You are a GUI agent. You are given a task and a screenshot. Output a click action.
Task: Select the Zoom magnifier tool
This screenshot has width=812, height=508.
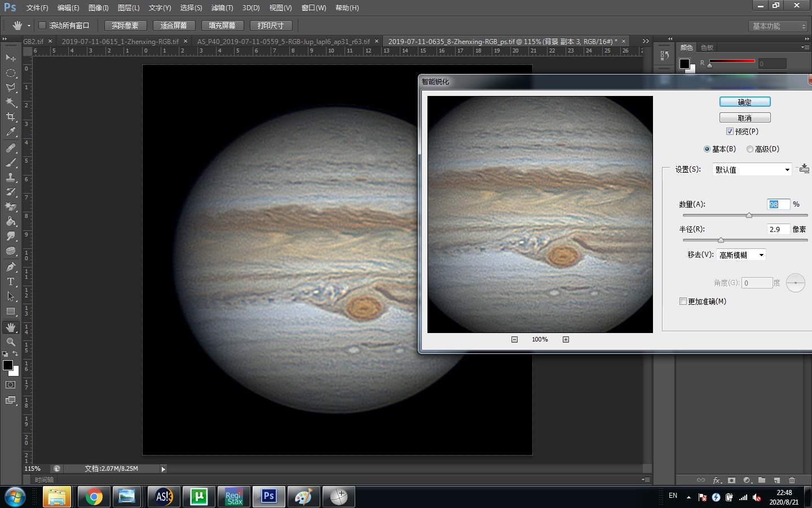pyautogui.click(x=11, y=342)
